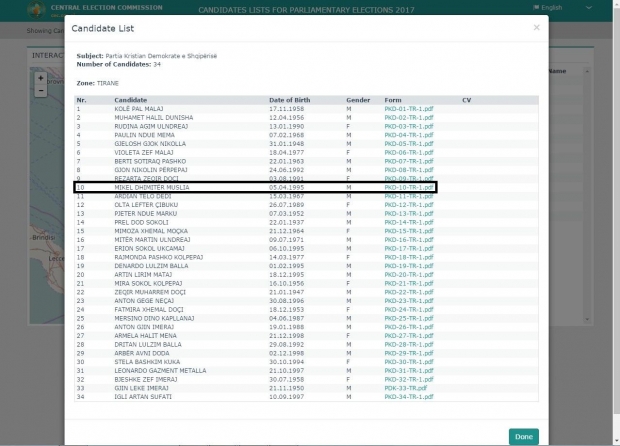
Task: Close the Candidate List dialog with X
Action: (x=536, y=28)
